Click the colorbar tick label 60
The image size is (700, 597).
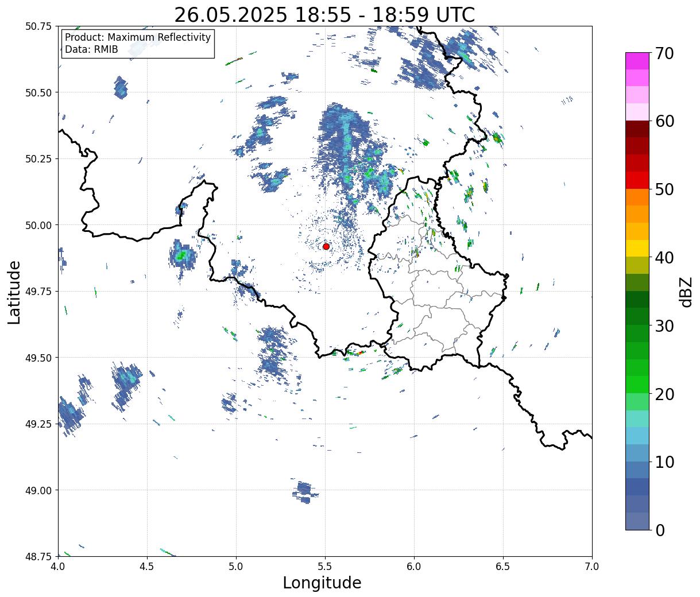[x=664, y=121]
